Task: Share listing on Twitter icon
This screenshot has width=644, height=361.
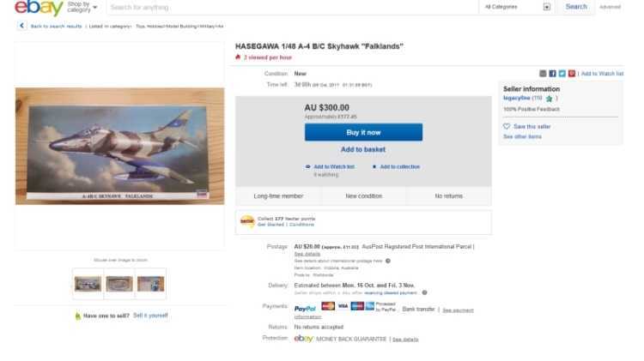Action: point(562,74)
